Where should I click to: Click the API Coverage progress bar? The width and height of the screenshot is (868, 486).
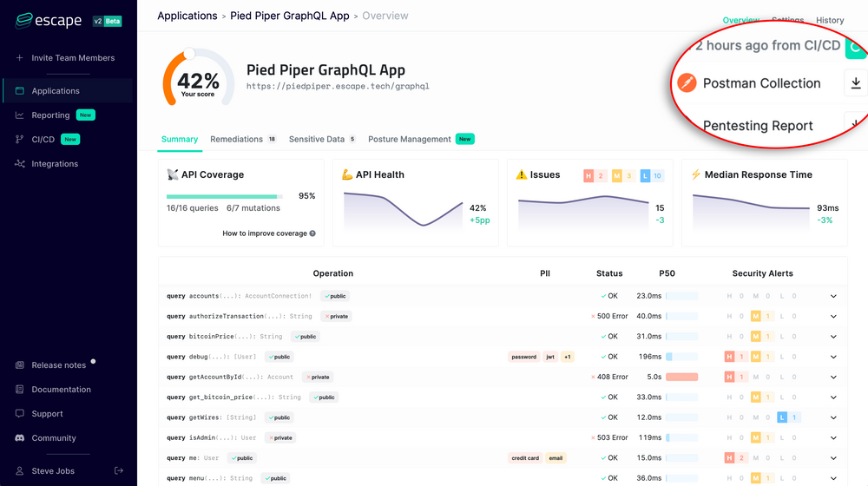pyautogui.click(x=225, y=196)
